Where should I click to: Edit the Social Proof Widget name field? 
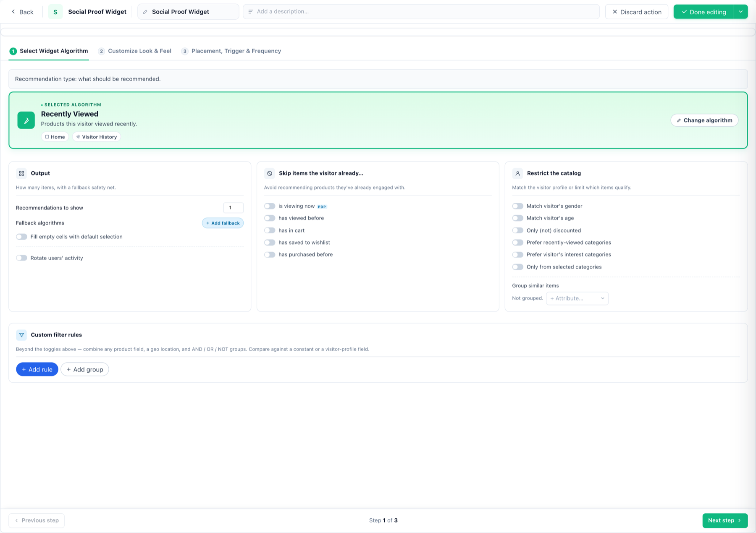coord(188,12)
